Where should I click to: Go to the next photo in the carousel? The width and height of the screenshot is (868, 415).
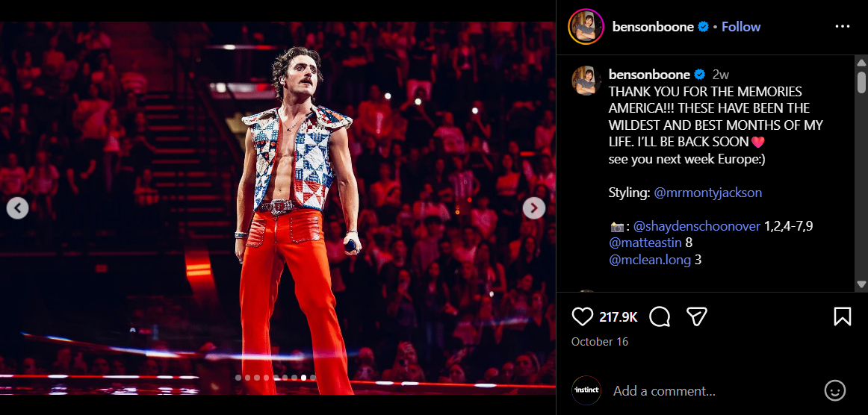point(533,208)
